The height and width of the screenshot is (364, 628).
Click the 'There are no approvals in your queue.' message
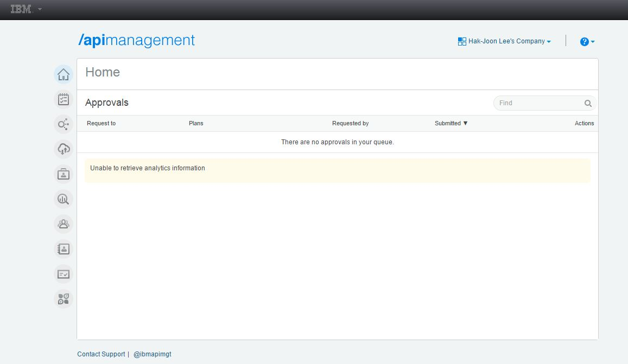click(x=338, y=142)
